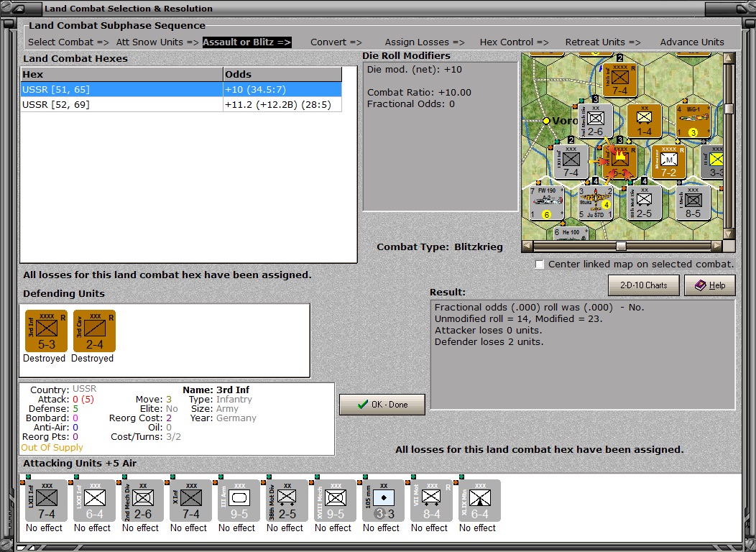The width and height of the screenshot is (756, 552).
Task: Click the +10 (34.5:7) odds cell
Action: (282, 89)
